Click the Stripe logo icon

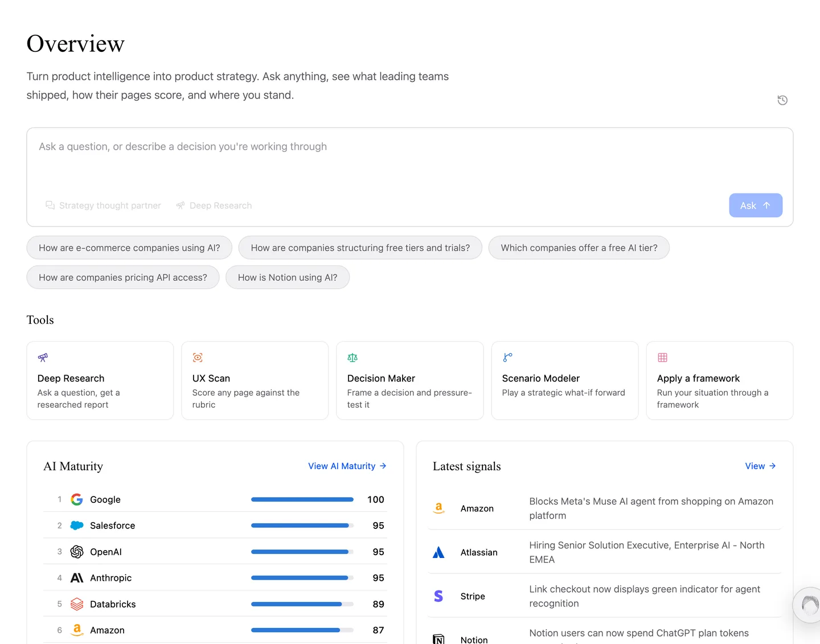tap(438, 596)
